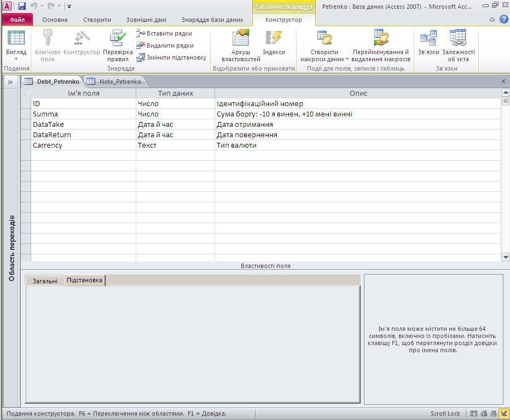Click the Конструктор builder icon
Screen dimensions: 510x420
point(82,38)
